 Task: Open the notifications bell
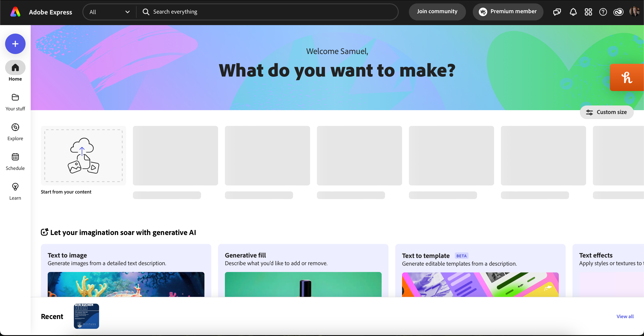573,12
